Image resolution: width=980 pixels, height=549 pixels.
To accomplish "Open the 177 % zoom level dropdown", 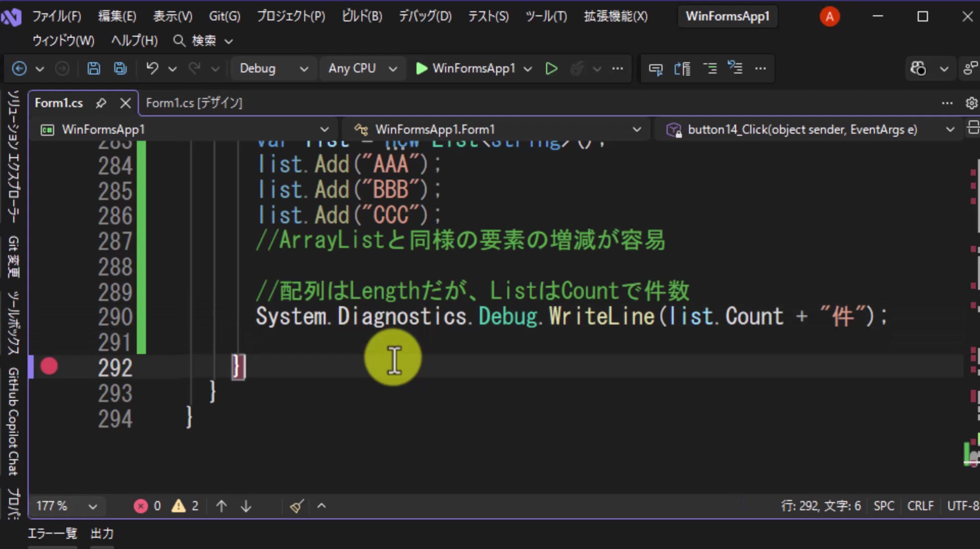I will point(66,506).
